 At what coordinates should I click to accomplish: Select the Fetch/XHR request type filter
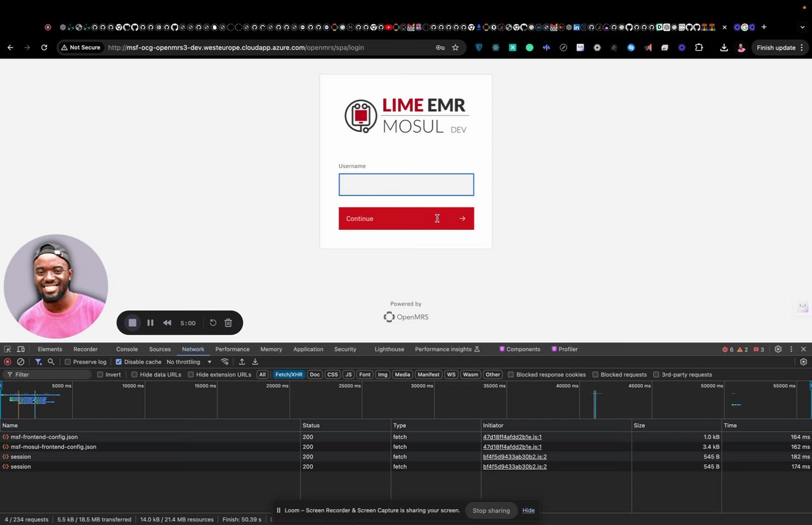[x=289, y=375]
